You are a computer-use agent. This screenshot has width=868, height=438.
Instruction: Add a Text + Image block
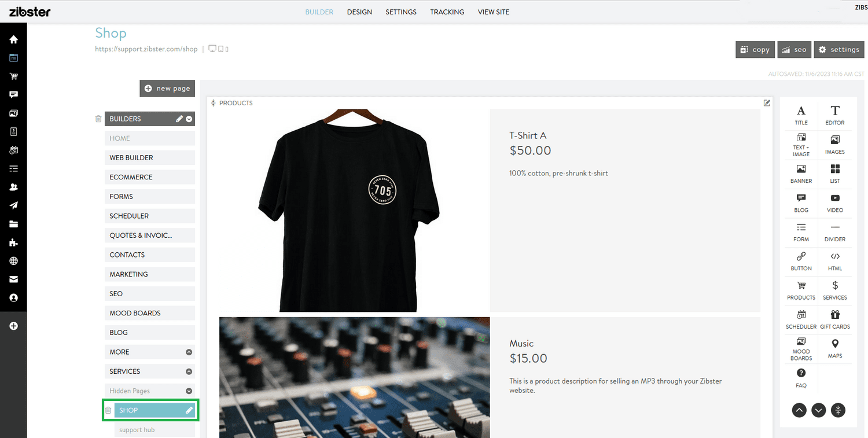(801, 145)
